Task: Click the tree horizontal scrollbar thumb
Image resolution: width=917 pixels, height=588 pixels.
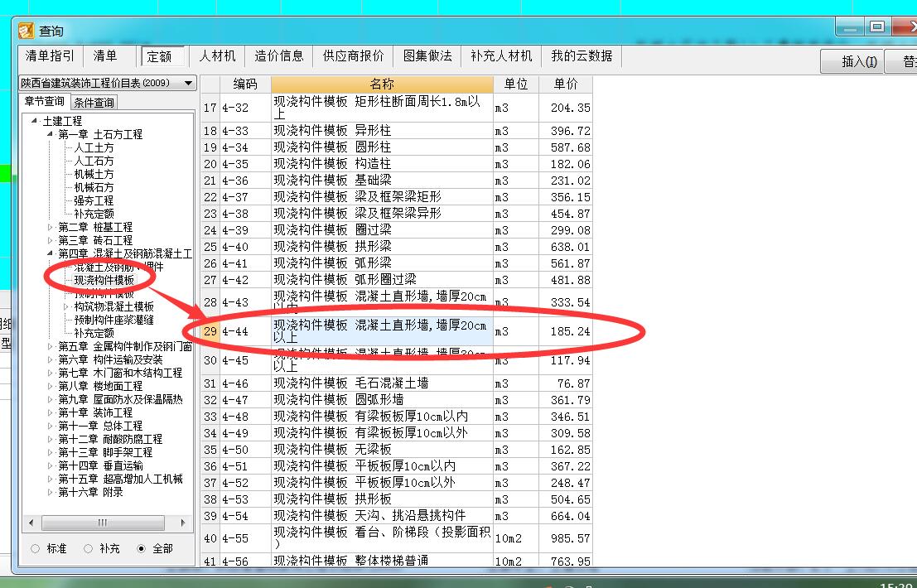Action: tap(103, 523)
